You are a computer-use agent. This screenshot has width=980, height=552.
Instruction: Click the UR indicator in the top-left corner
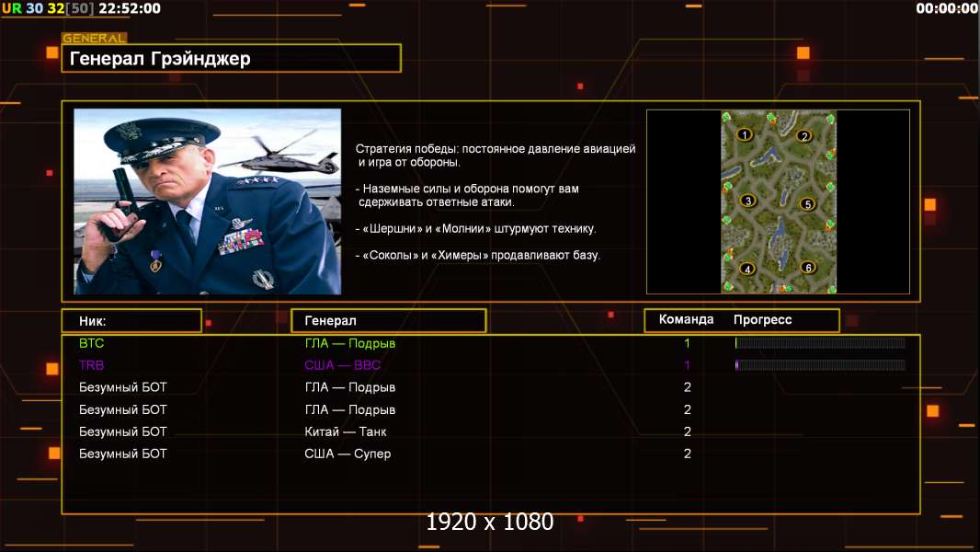pos(11,8)
